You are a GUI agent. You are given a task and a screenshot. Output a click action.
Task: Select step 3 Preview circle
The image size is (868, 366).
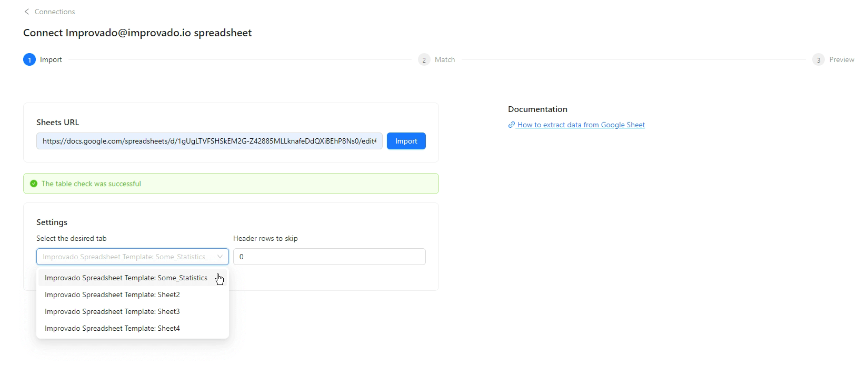[819, 59]
